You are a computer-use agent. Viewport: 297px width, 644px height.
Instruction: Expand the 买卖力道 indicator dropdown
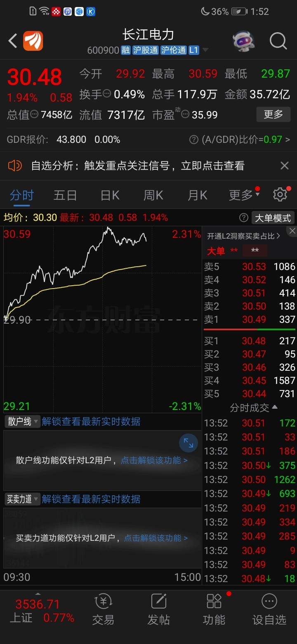pos(22,499)
